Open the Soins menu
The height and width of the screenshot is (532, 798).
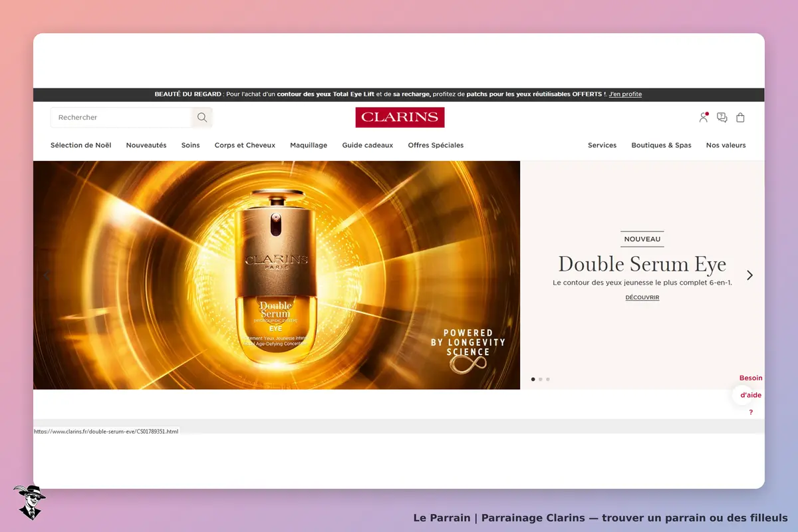point(190,145)
